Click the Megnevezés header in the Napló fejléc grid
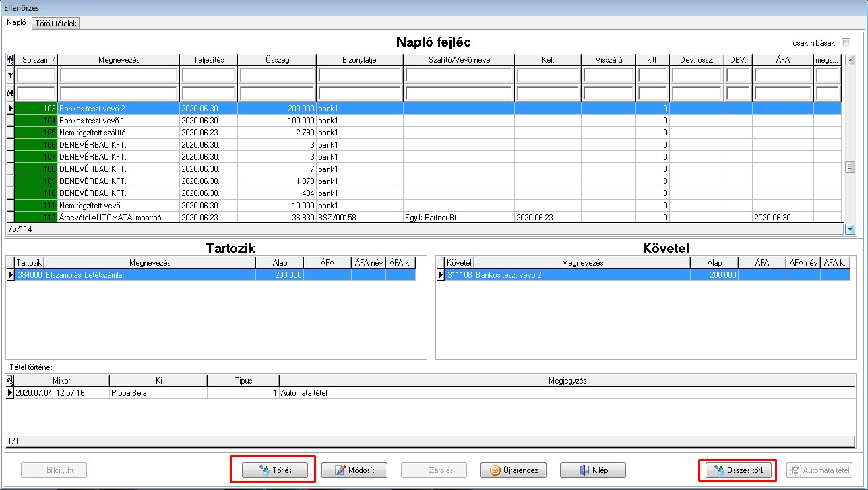The image size is (868, 490). [119, 60]
